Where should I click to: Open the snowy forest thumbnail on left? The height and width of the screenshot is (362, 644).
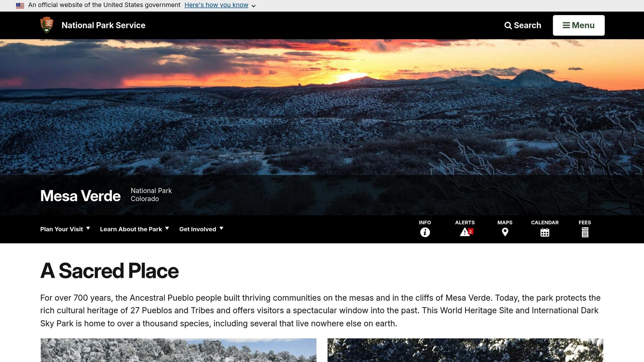tap(178, 350)
